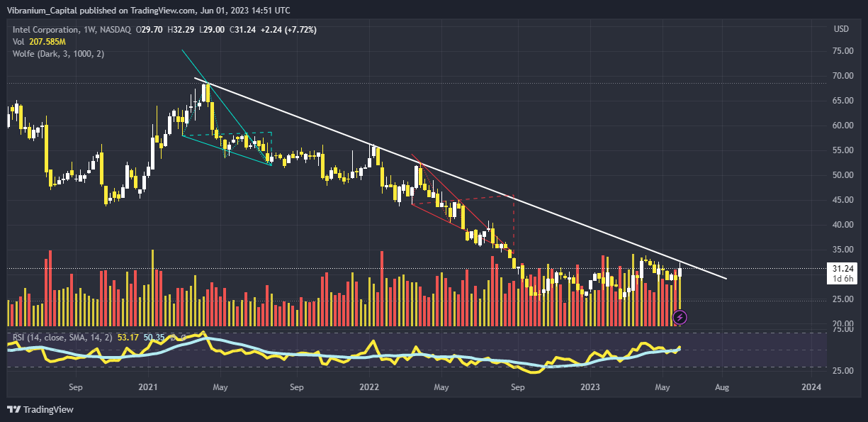Screen dimensions: 868x422
Task: Click the 45.00 price axis label
Action: [843, 200]
